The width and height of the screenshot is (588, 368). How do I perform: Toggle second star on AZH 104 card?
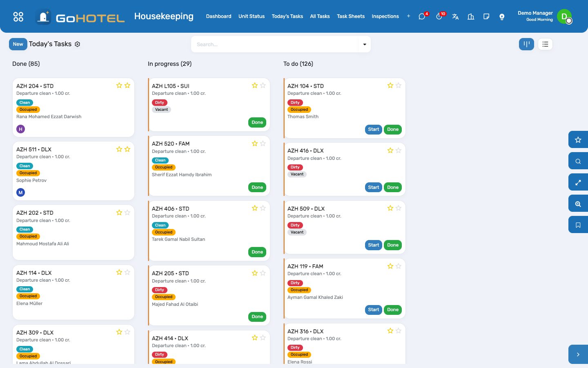coord(399,85)
